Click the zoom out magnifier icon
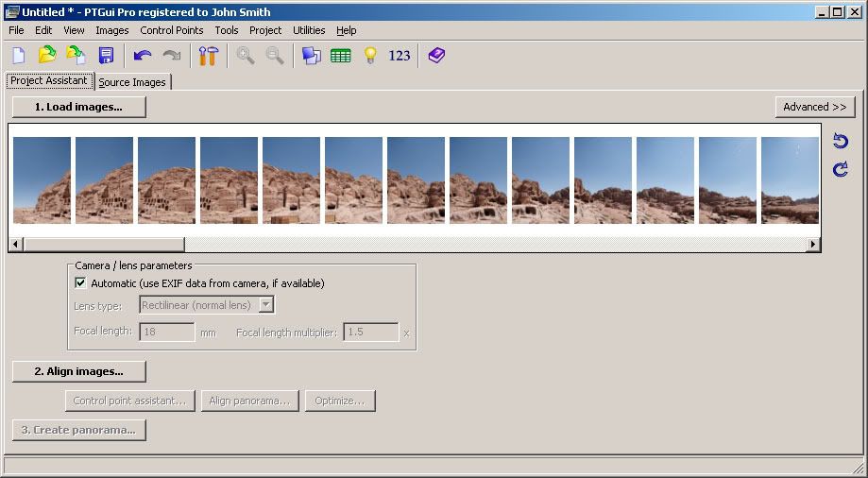The image size is (868, 478). (x=275, y=56)
